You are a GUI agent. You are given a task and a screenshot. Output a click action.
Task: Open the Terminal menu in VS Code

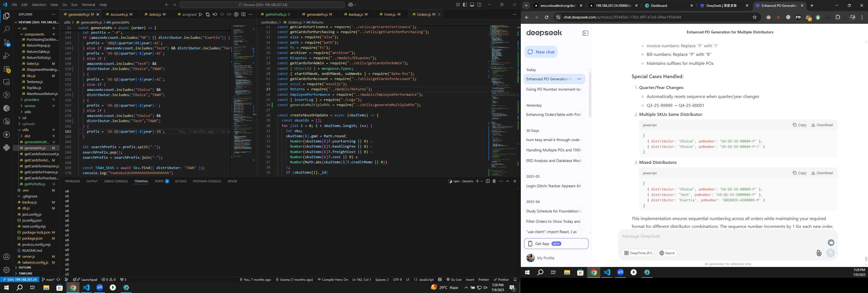(x=88, y=5)
